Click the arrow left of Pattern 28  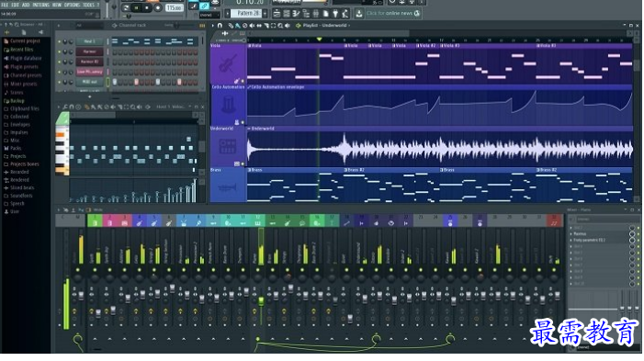click(x=228, y=14)
